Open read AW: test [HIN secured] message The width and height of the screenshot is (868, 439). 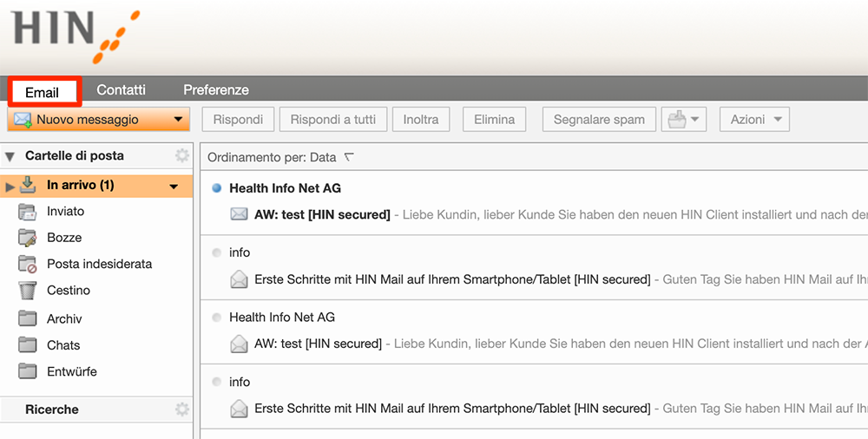coord(318,344)
